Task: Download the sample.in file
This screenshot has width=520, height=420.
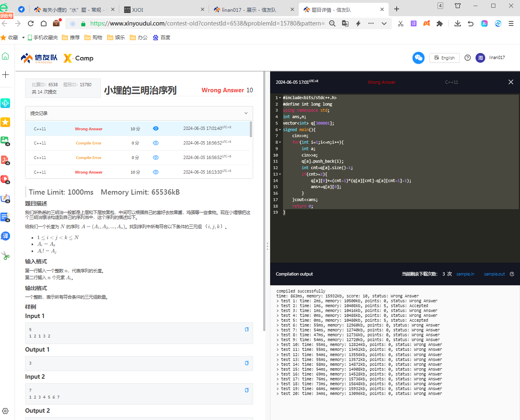Action: coord(465,274)
